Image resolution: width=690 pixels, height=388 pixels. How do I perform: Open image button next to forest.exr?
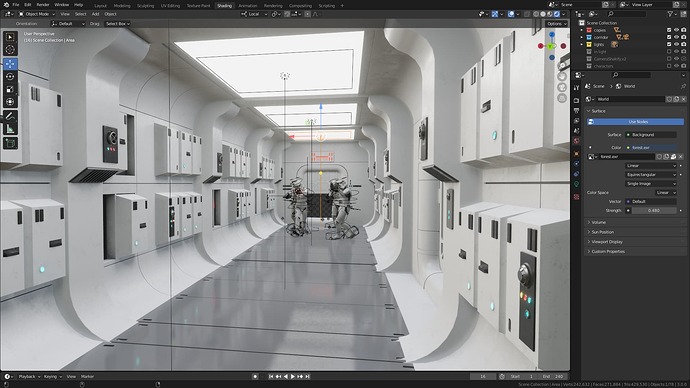[x=673, y=157]
